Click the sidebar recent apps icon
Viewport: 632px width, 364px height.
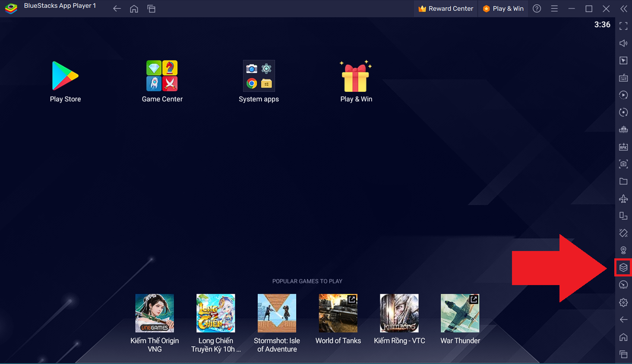623,354
